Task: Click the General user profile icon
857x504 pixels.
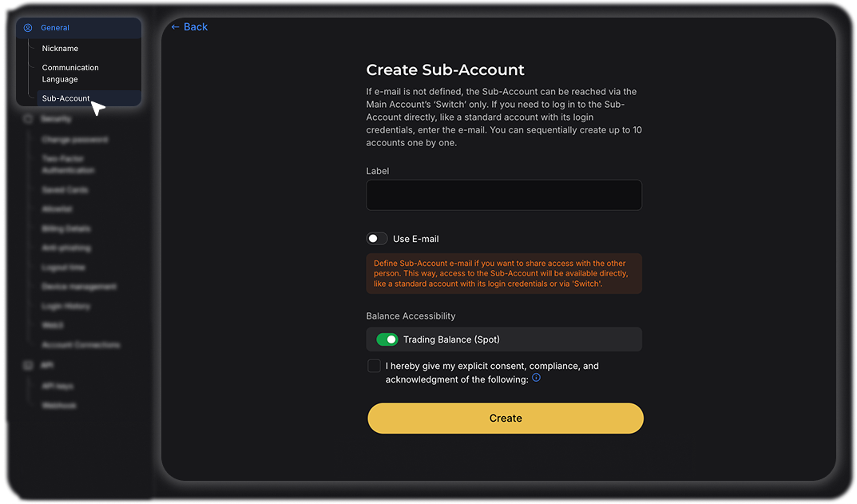Action: coord(28,28)
